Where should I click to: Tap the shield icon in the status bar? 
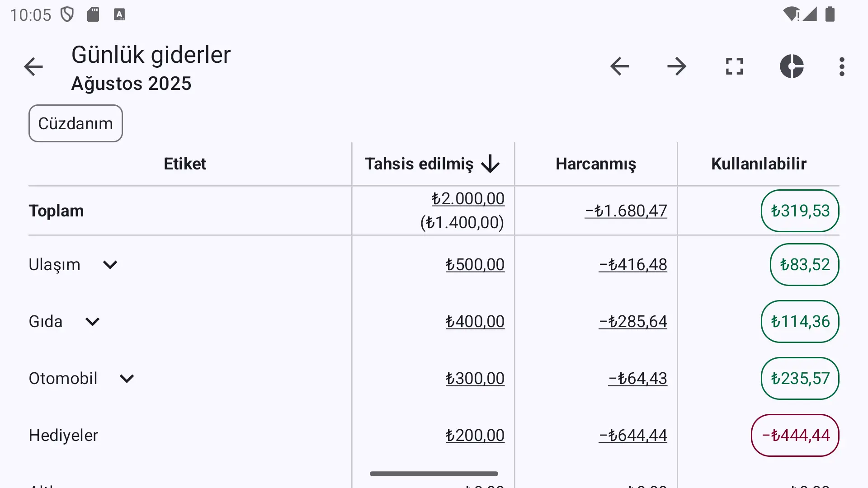pos(67,14)
